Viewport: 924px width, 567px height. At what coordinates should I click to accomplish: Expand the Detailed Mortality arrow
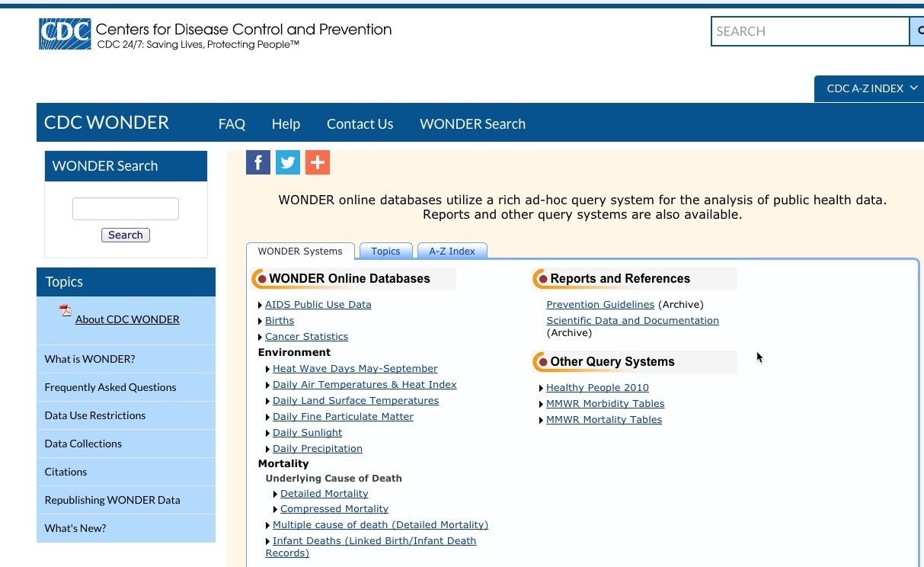coord(276,495)
